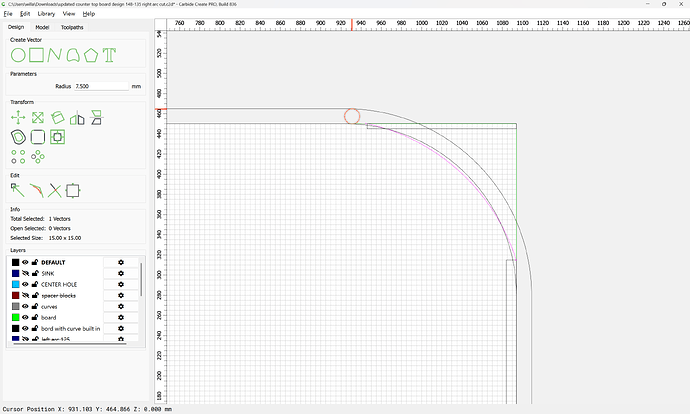Select the Node Edit tool
690x414 pixels.
pos(17,189)
